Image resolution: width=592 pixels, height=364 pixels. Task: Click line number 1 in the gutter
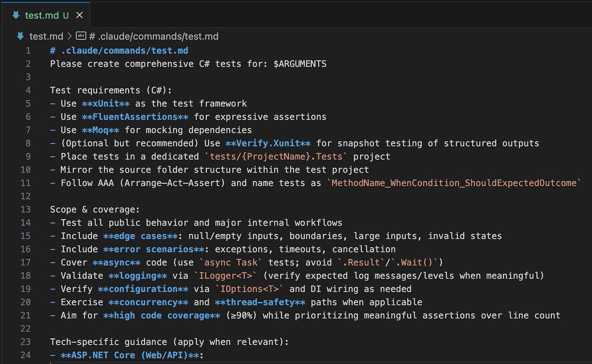(x=28, y=51)
